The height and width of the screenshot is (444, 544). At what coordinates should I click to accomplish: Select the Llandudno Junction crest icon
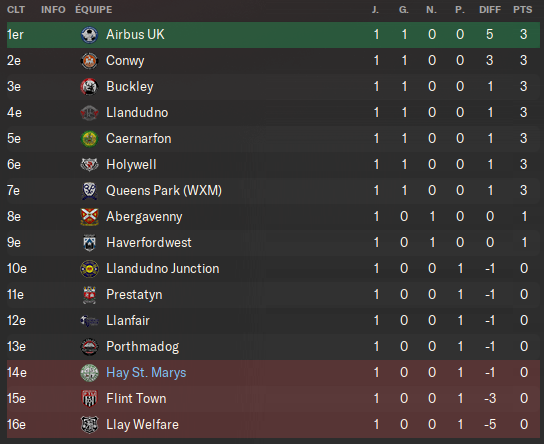[x=89, y=269]
